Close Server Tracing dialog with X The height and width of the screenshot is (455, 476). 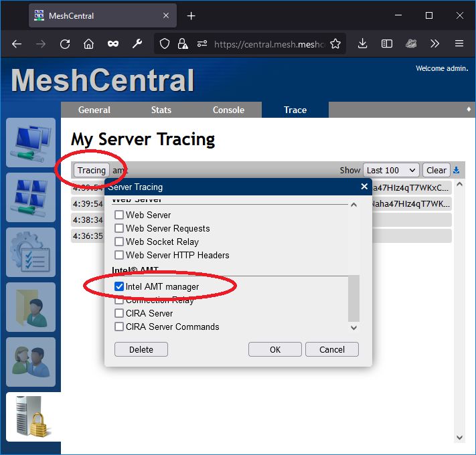[364, 187]
